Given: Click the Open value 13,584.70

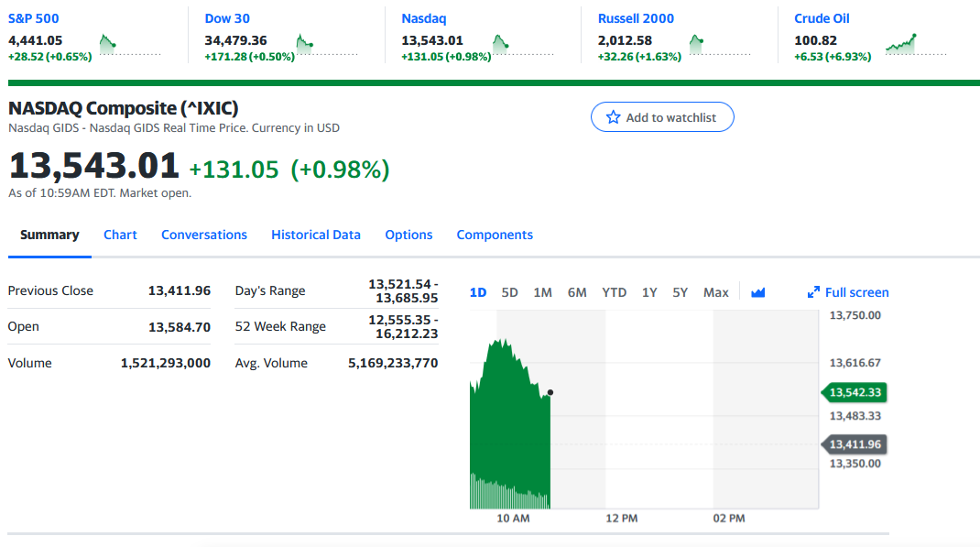Looking at the screenshot, I should tap(180, 327).
